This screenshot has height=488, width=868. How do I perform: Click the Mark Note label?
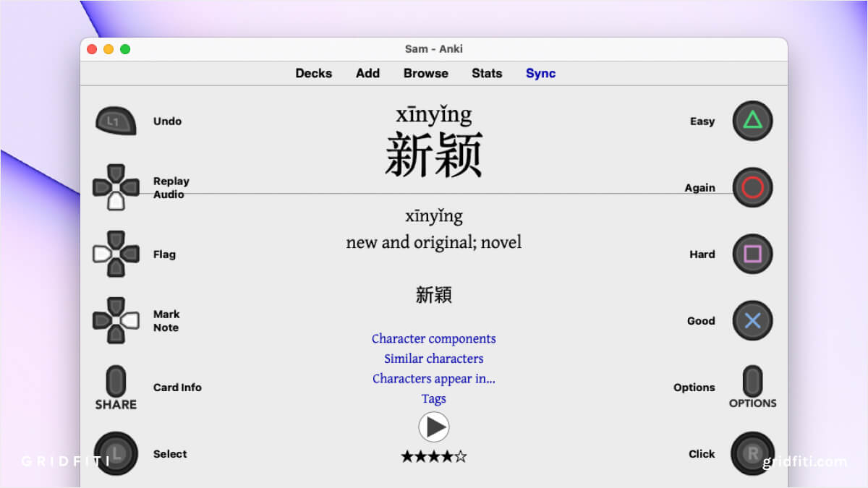click(166, 321)
